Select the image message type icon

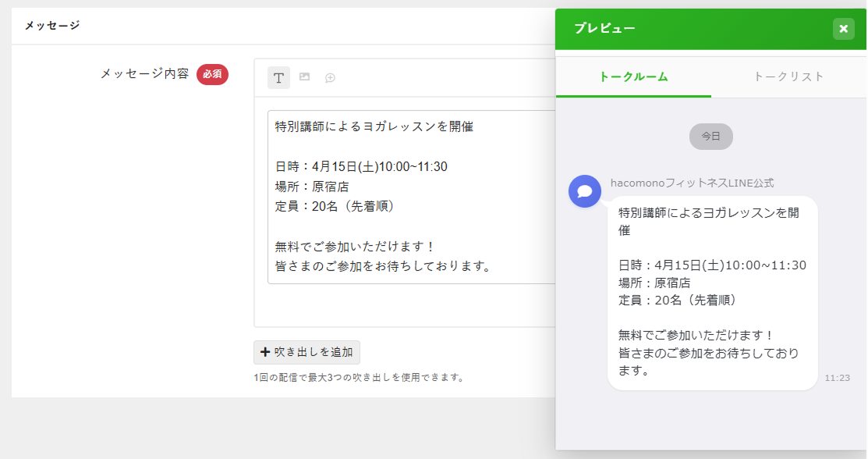pyautogui.click(x=304, y=77)
